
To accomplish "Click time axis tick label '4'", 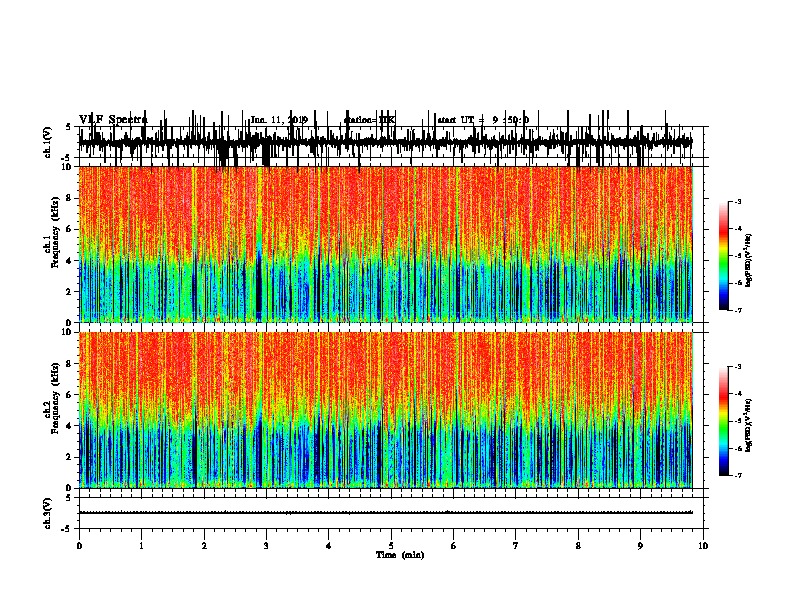I will [x=329, y=546].
